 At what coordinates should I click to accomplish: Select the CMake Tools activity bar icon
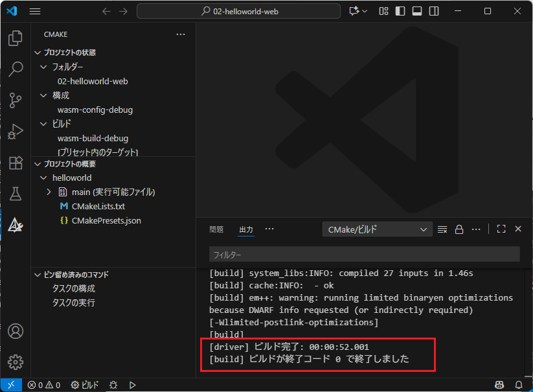click(16, 225)
